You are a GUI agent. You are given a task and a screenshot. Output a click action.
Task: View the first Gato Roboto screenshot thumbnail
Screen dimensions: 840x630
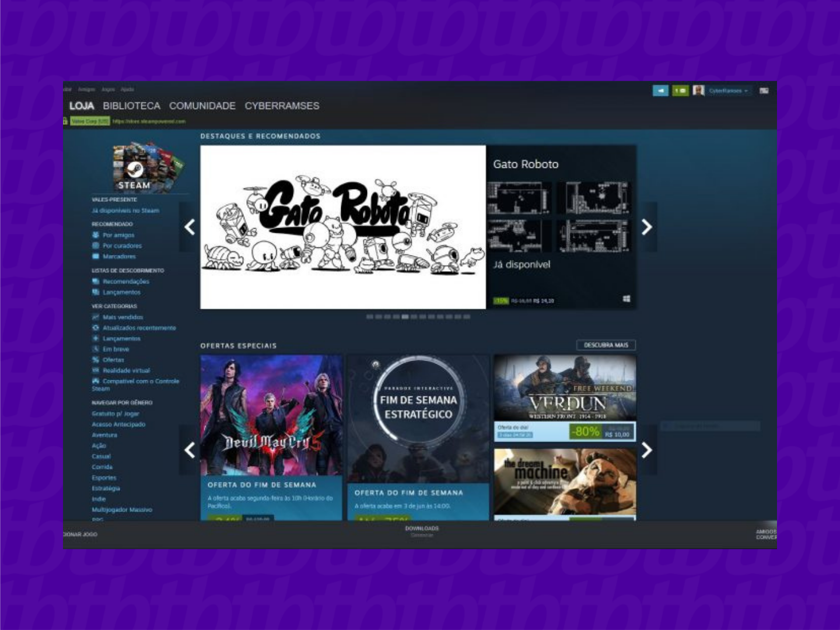519,198
